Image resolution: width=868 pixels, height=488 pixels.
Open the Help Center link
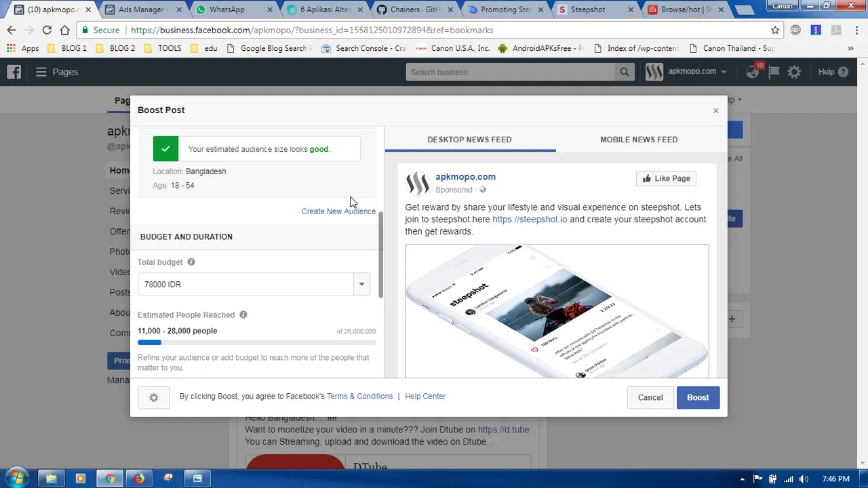(x=425, y=396)
